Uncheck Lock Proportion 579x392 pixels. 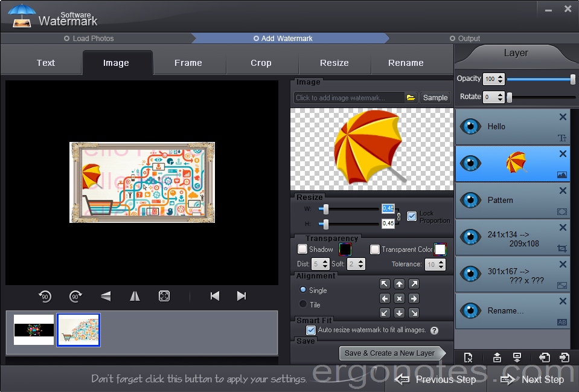[412, 216]
